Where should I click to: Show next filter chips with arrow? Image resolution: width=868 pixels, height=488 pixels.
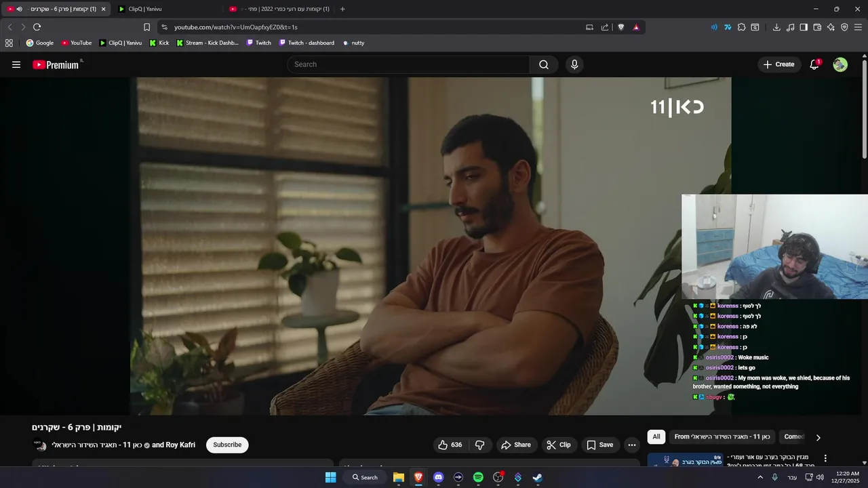(818, 437)
